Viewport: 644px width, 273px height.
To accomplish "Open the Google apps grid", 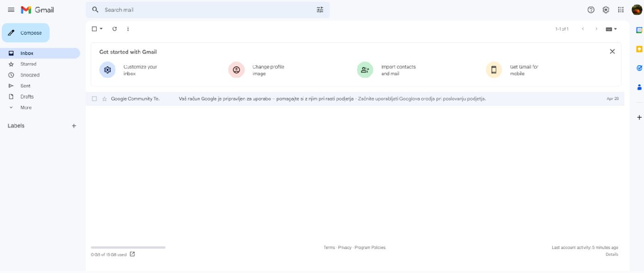I will click(x=621, y=10).
